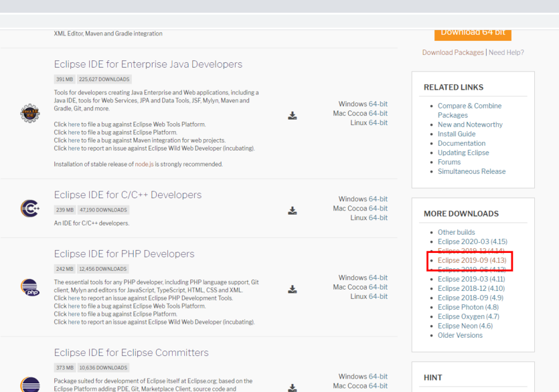Viewport: 559px width, 392px height.
Task: Open Eclipse IDE for Eclipse Committers title
Action: 131,353
